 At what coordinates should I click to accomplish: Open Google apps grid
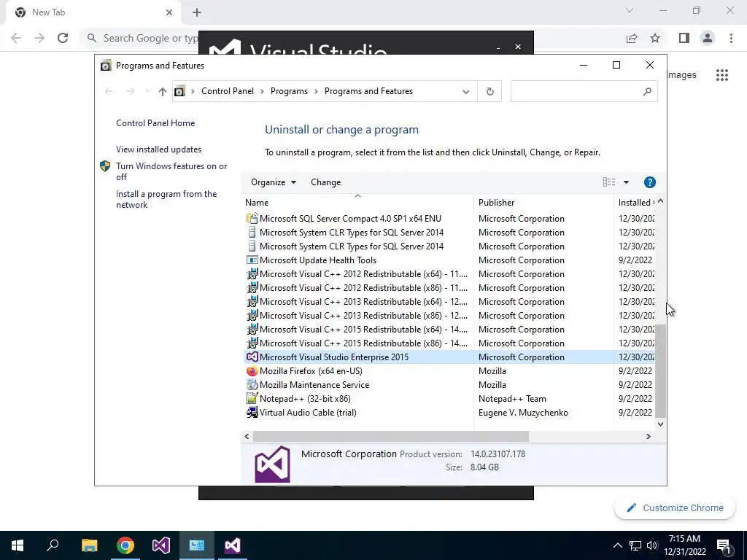(x=721, y=75)
